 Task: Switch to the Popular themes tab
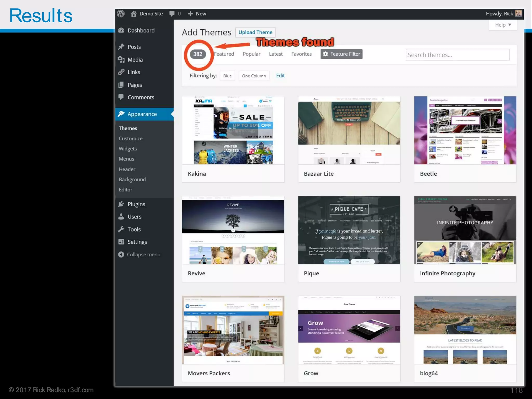(251, 54)
